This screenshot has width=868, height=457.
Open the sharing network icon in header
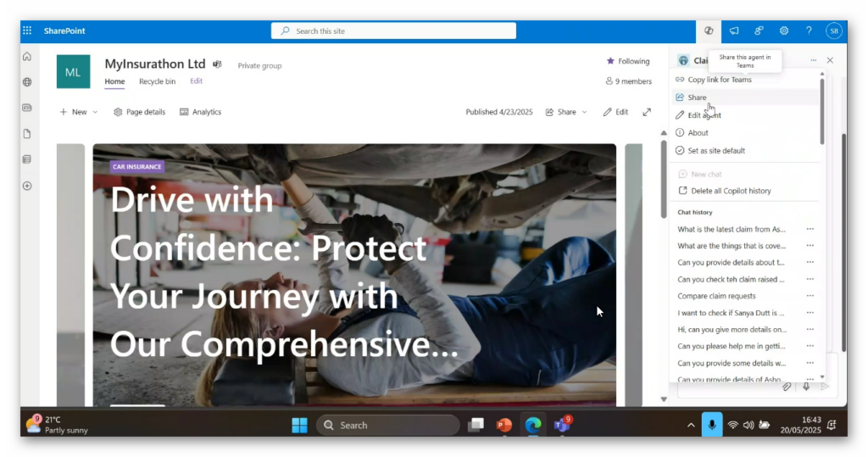[759, 31]
